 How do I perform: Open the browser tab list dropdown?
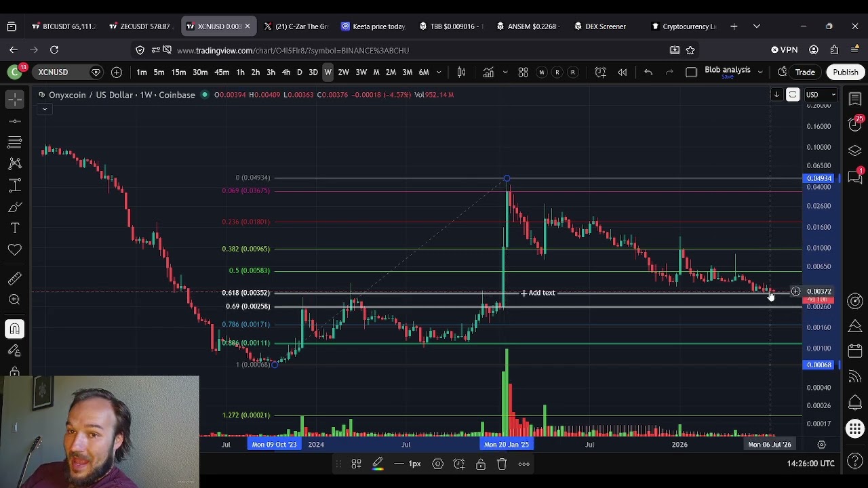click(x=756, y=26)
